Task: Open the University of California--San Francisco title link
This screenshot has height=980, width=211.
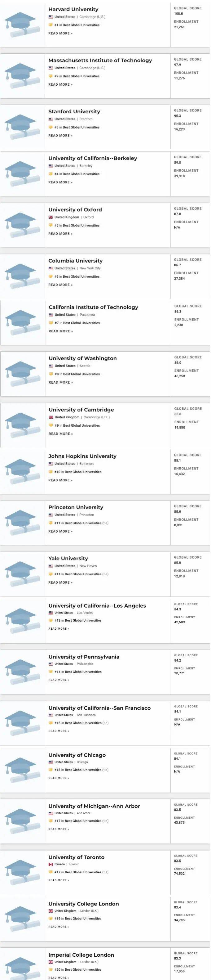Action: 99,708
